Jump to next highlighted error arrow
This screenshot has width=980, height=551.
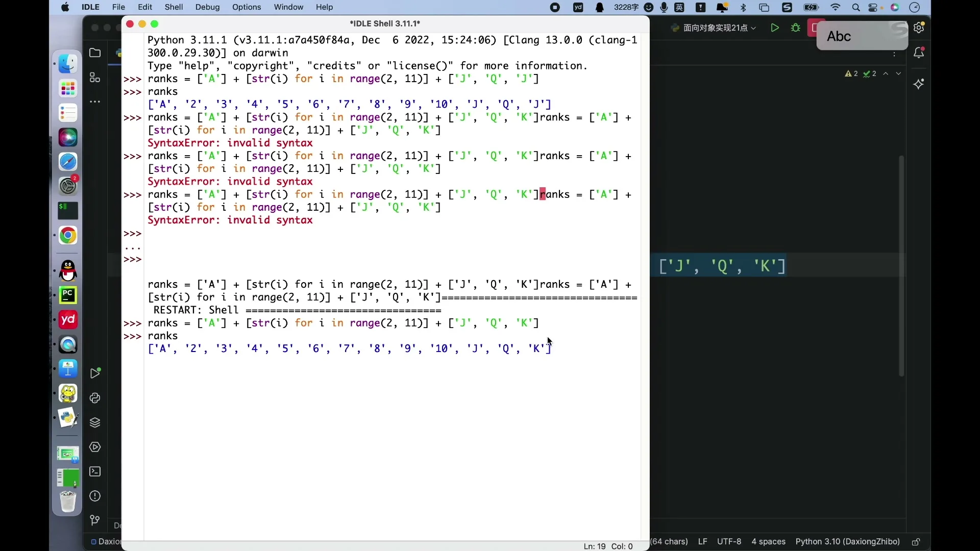[x=899, y=74]
